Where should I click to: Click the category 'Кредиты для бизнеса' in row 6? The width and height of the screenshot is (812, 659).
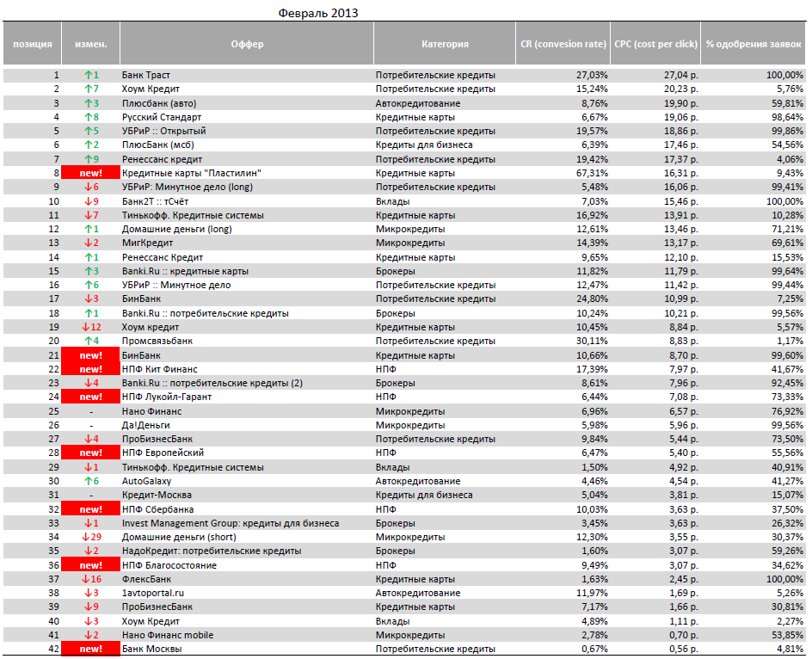[x=423, y=145]
